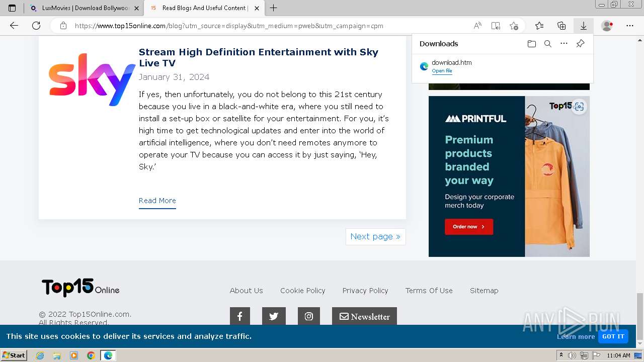
Task: Open the tab actions menu
Action: (12, 8)
